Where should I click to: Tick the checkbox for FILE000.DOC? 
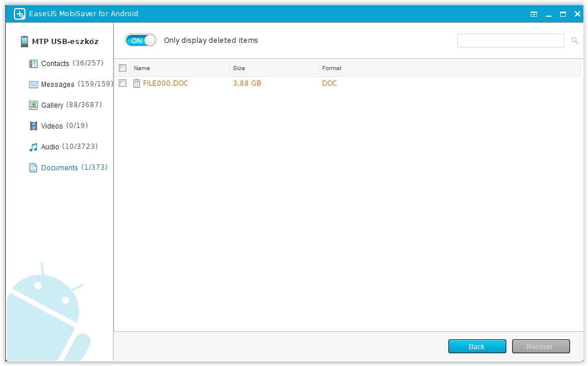coord(123,83)
